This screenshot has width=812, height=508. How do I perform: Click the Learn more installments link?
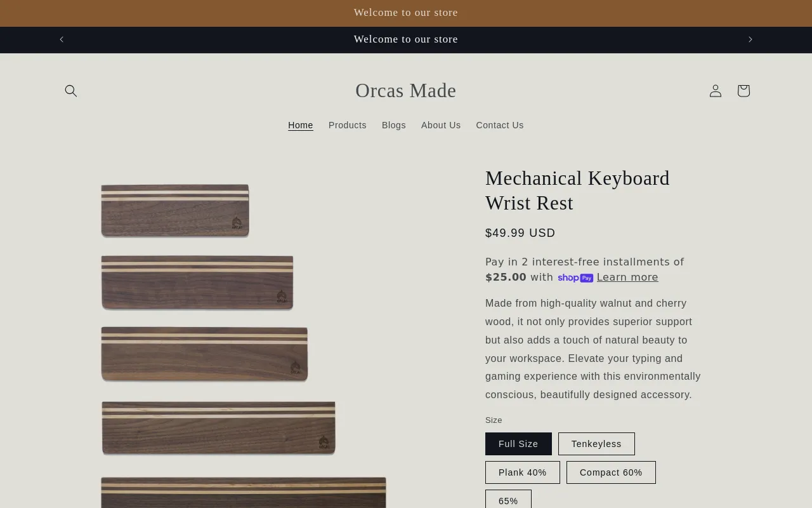(627, 277)
